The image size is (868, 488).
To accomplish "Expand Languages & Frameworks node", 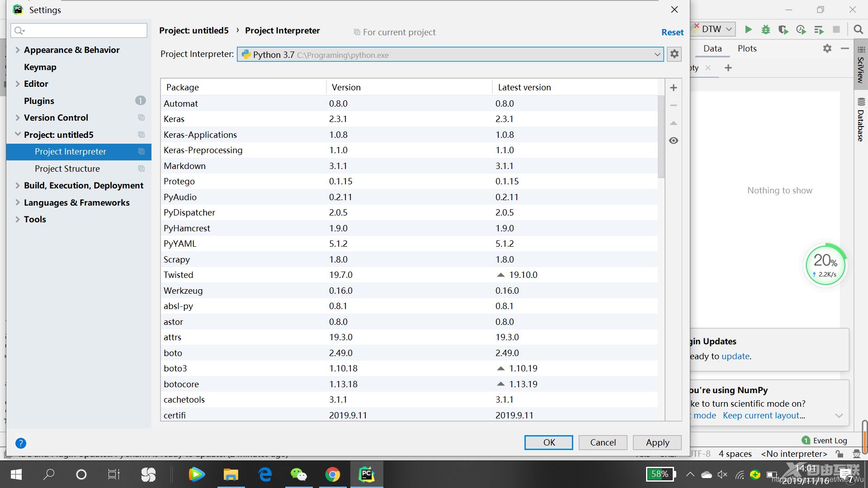I will 18,202.
